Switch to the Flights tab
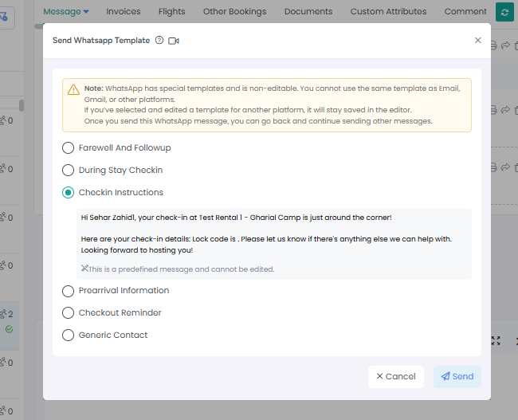This screenshot has height=420, width=518. pyautogui.click(x=172, y=12)
